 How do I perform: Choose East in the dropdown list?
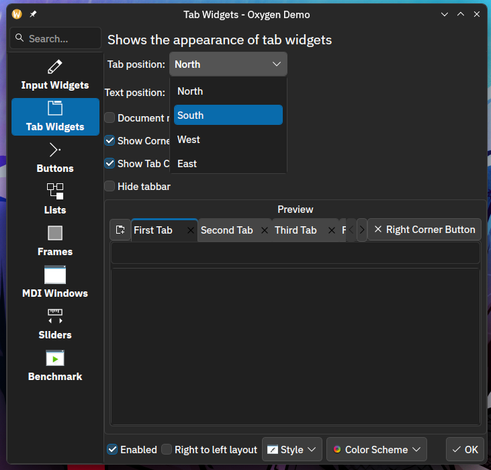tap(228, 163)
